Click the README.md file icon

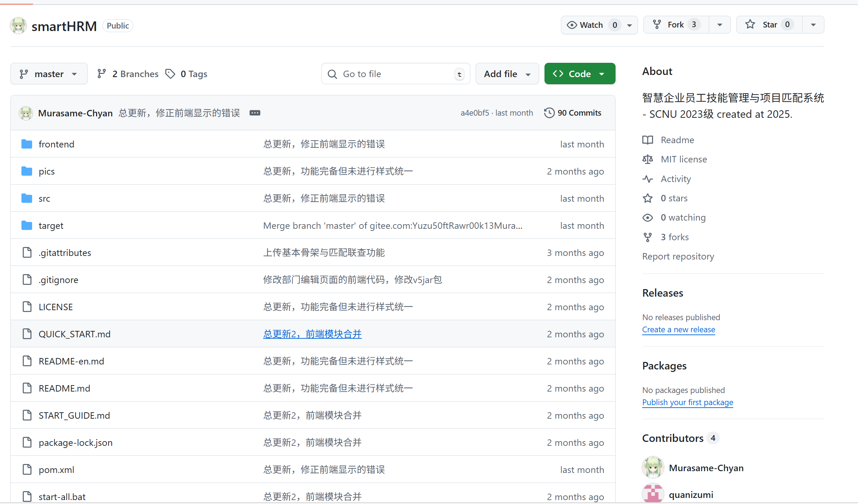pyautogui.click(x=27, y=388)
